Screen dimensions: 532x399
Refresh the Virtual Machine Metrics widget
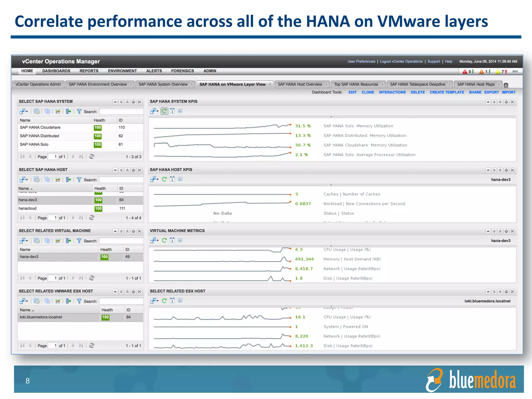pos(164,240)
